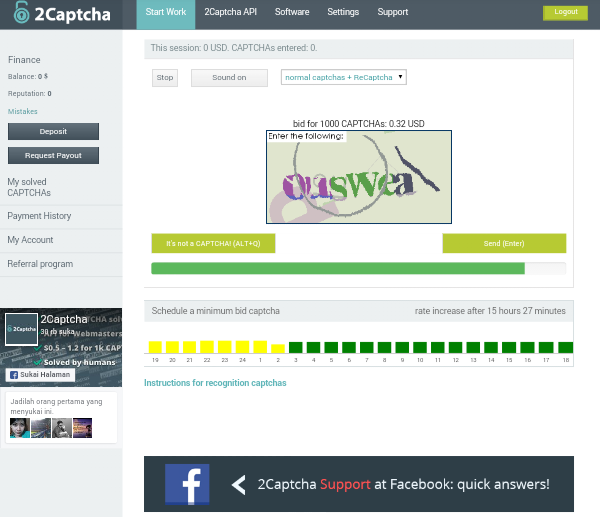Toggle the Sound on button
This screenshot has height=517, width=600.
(229, 78)
